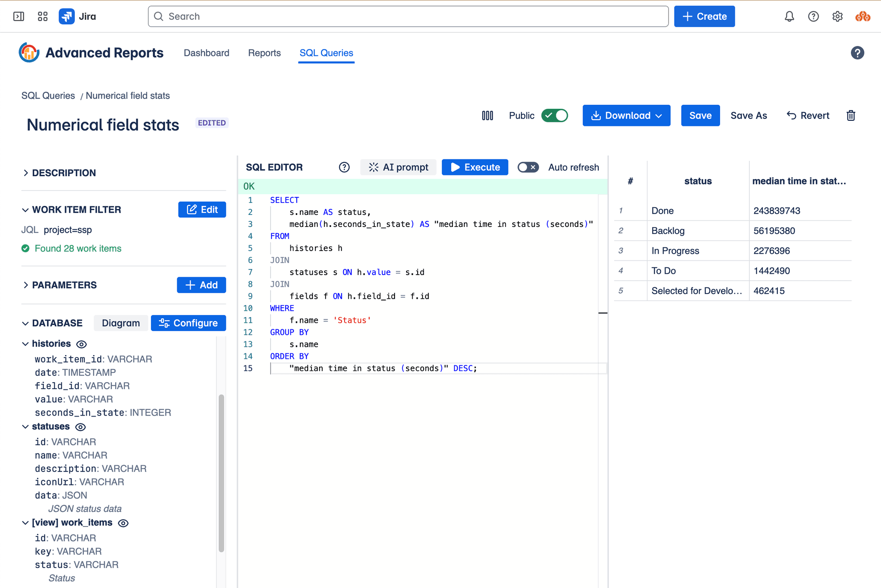The height and width of the screenshot is (588, 881).
Task: Click the SQL editor help question icon
Action: (x=344, y=167)
